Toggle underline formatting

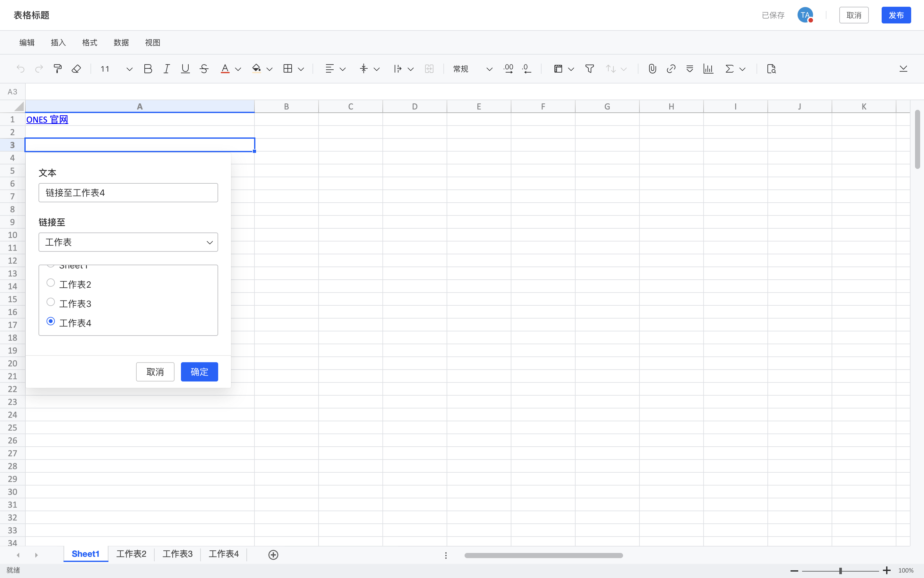pyautogui.click(x=185, y=69)
